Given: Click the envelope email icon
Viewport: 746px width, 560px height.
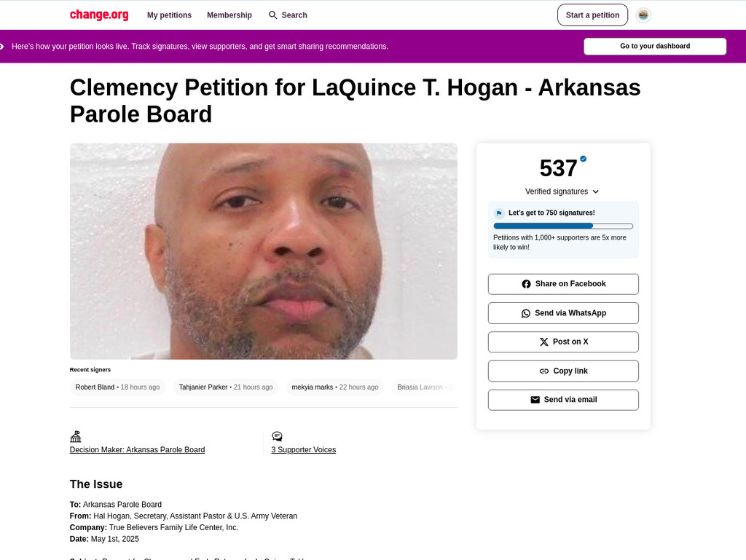Looking at the screenshot, I should [535, 400].
